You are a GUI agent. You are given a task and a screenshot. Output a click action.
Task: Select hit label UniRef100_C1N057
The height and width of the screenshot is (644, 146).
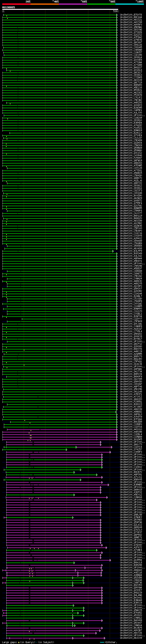tap(131, 52)
